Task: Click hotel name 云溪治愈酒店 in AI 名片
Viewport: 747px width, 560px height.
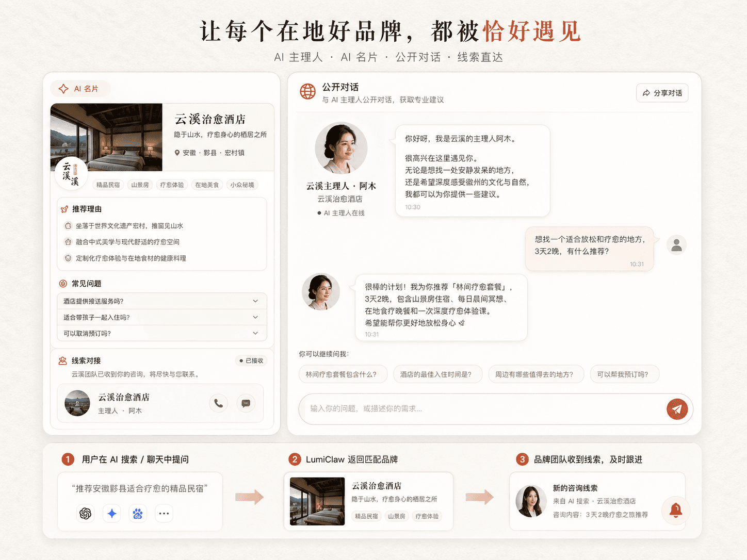Action: pyautogui.click(x=210, y=119)
